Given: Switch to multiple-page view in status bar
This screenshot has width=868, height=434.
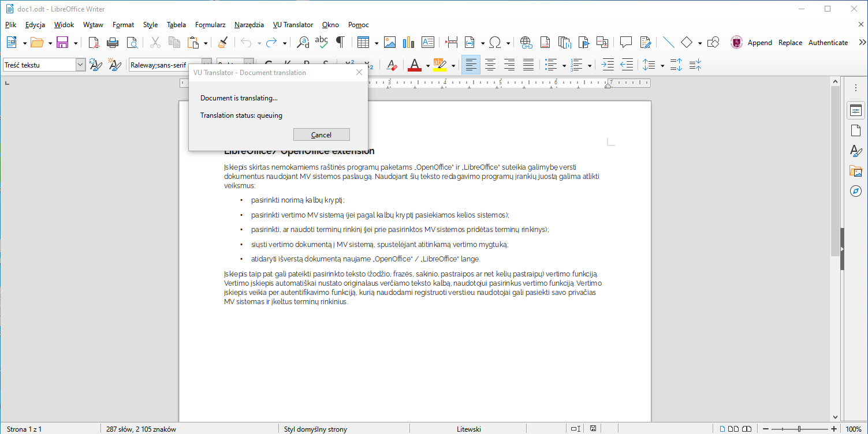Looking at the screenshot, I should pos(733,429).
